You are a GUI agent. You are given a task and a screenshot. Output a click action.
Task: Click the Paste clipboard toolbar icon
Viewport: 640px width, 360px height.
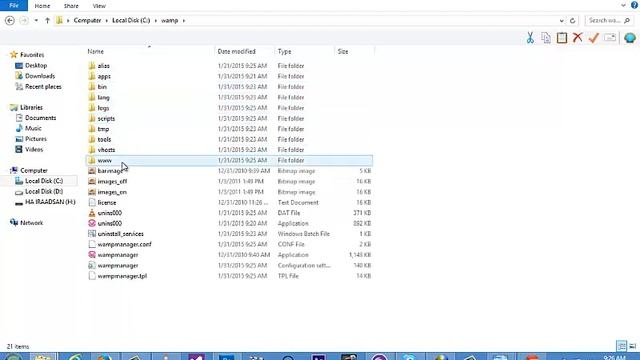[x=562, y=38]
